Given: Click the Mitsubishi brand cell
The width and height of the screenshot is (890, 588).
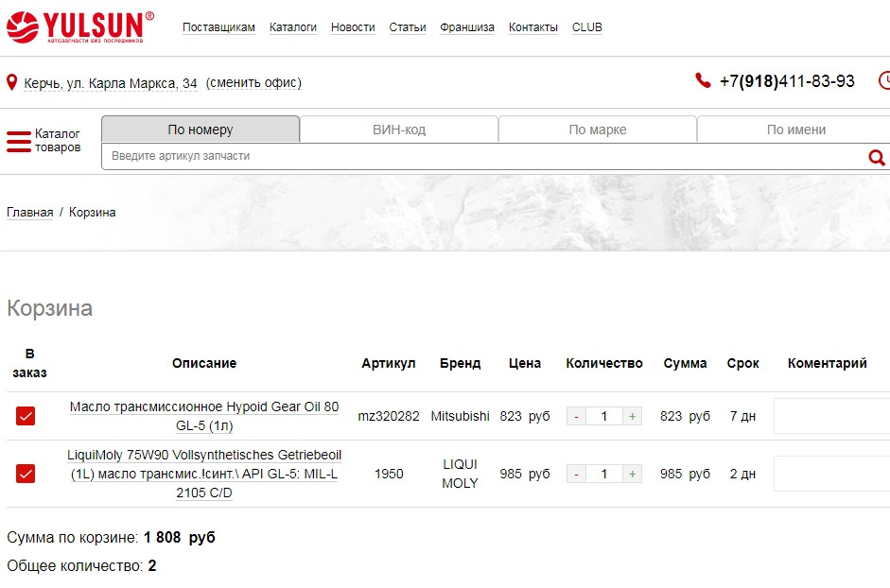Looking at the screenshot, I should coord(460,416).
